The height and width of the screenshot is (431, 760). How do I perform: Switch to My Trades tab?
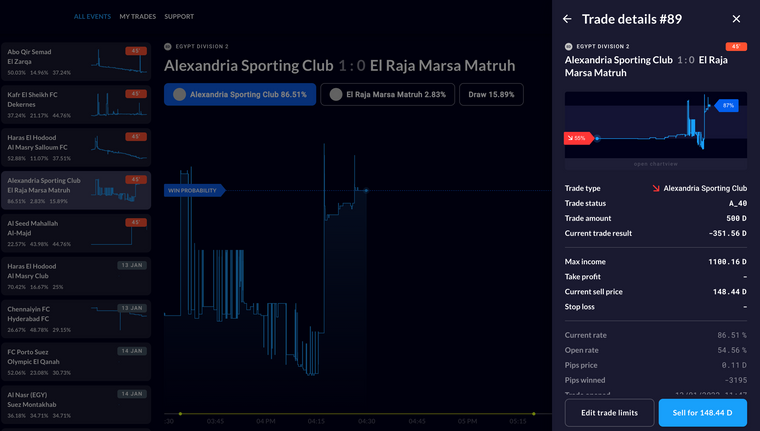coord(136,17)
